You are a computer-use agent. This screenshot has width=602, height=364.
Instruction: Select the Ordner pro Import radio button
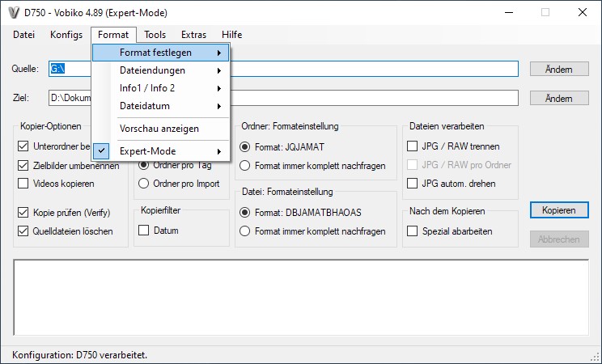pos(145,184)
